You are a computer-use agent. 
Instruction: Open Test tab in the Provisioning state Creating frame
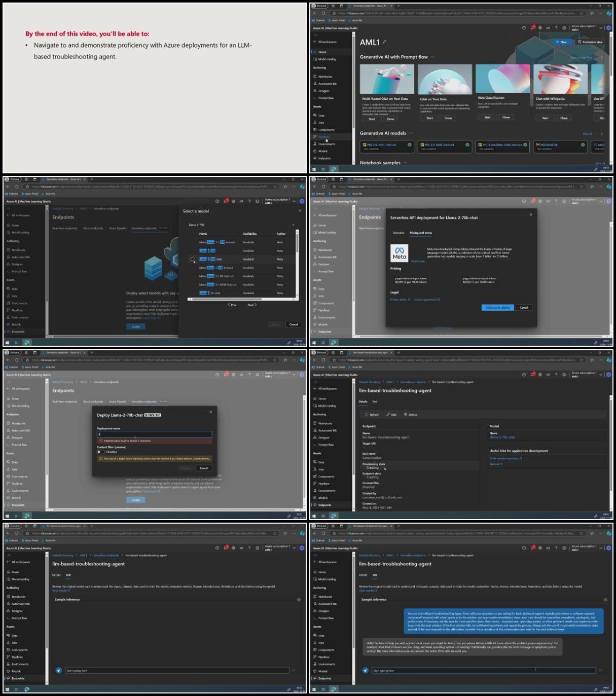375,401
